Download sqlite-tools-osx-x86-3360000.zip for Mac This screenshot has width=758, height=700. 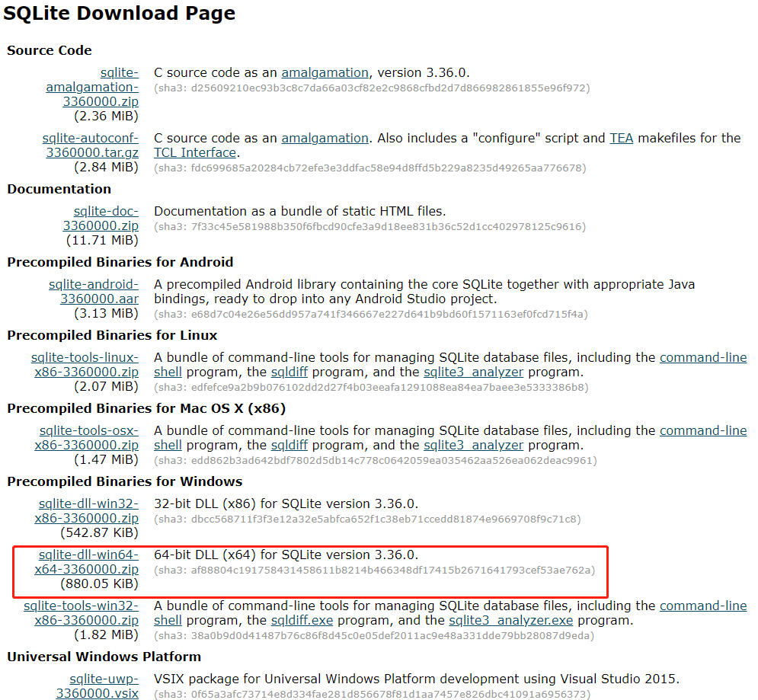89,436
